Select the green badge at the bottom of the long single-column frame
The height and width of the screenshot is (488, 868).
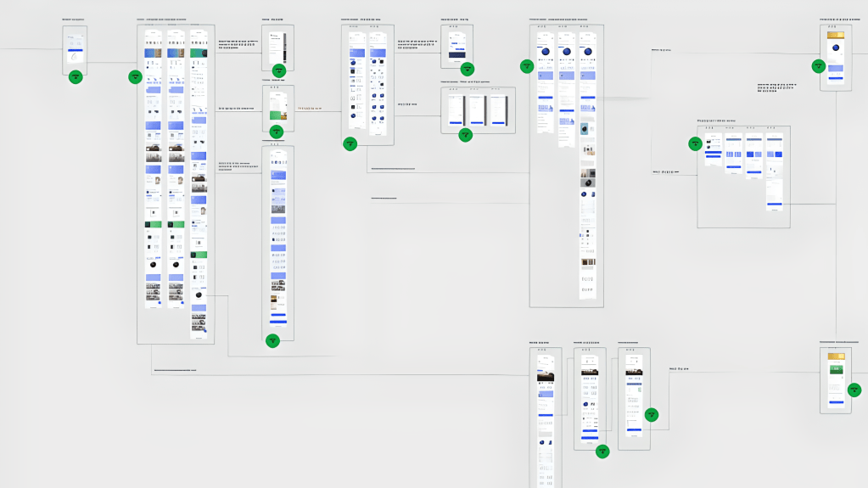(272, 340)
